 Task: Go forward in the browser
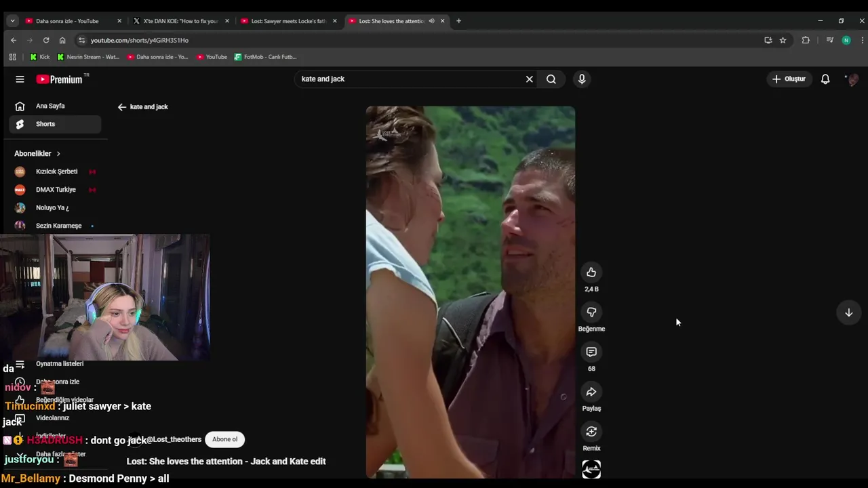(30, 40)
